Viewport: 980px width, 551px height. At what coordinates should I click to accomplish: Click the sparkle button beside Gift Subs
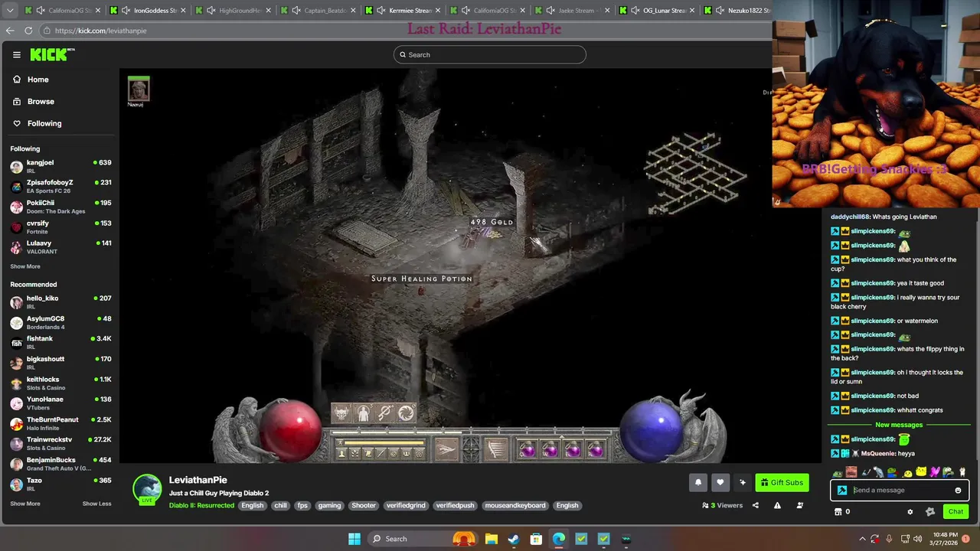(x=742, y=482)
